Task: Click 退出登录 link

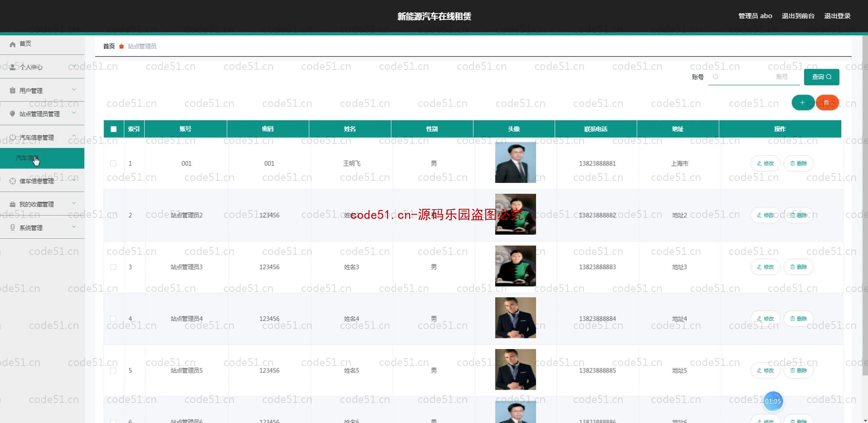Action: (x=837, y=16)
